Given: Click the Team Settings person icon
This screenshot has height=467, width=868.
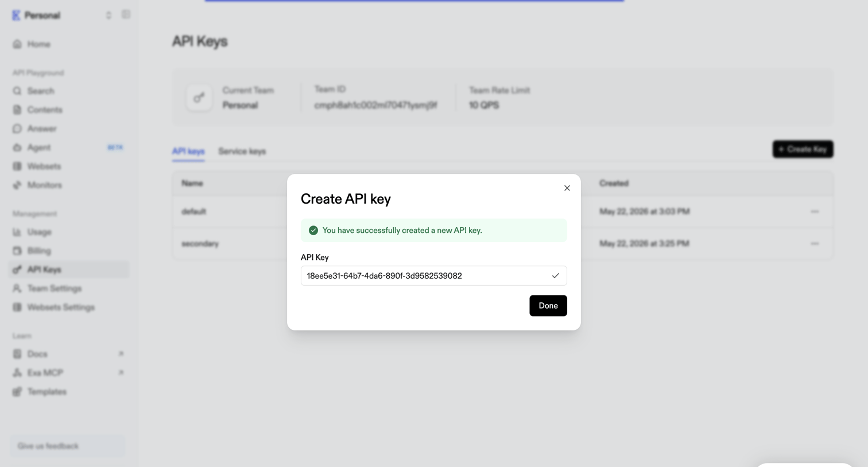Looking at the screenshot, I should [17, 289].
